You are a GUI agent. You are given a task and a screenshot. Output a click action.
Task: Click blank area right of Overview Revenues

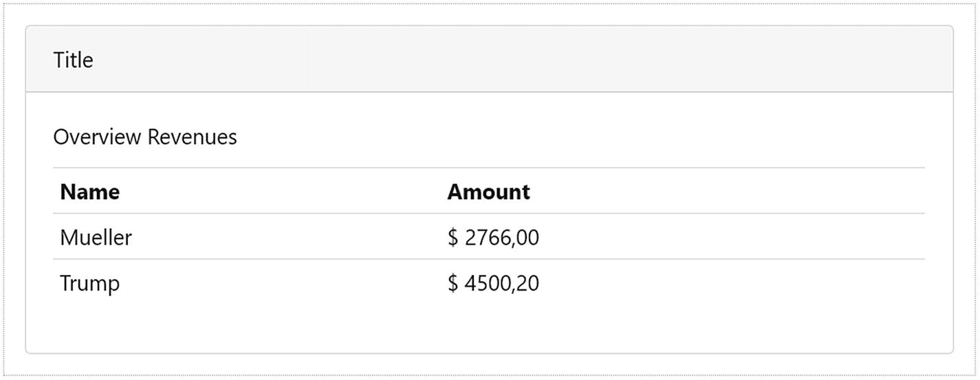(550, 137)
